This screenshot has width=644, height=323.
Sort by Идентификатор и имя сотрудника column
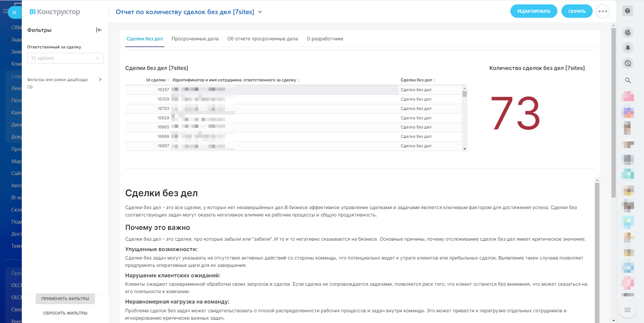[236, 80]
